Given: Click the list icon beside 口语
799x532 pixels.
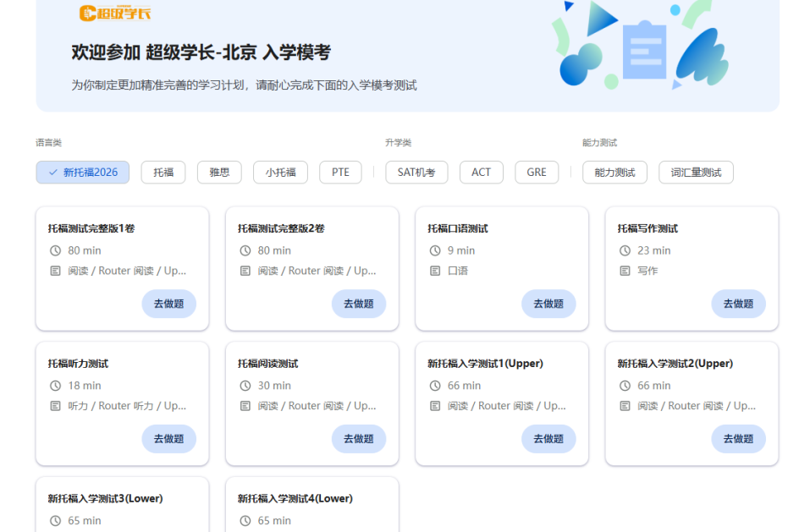Looking at the screenshot, I should 435,271.
